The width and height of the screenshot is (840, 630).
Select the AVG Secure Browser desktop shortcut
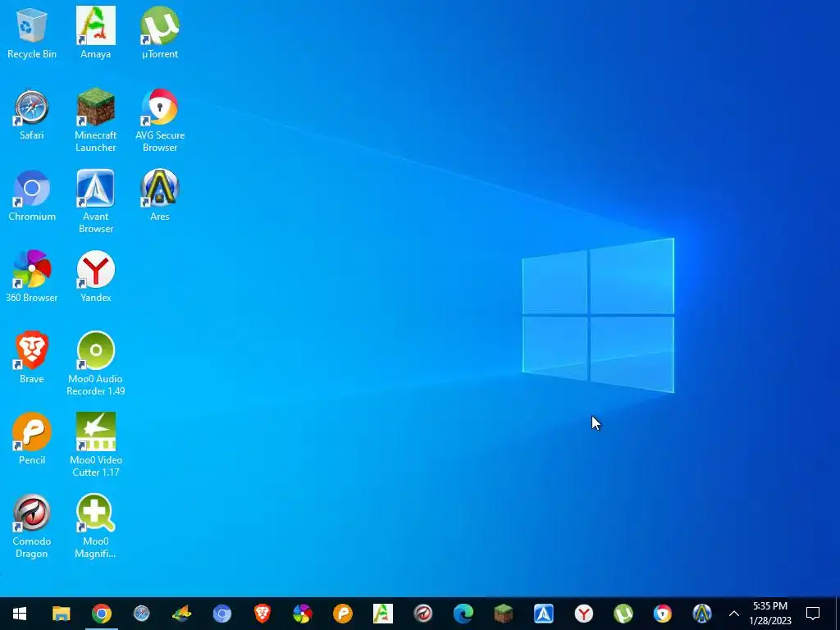[160, 121]
